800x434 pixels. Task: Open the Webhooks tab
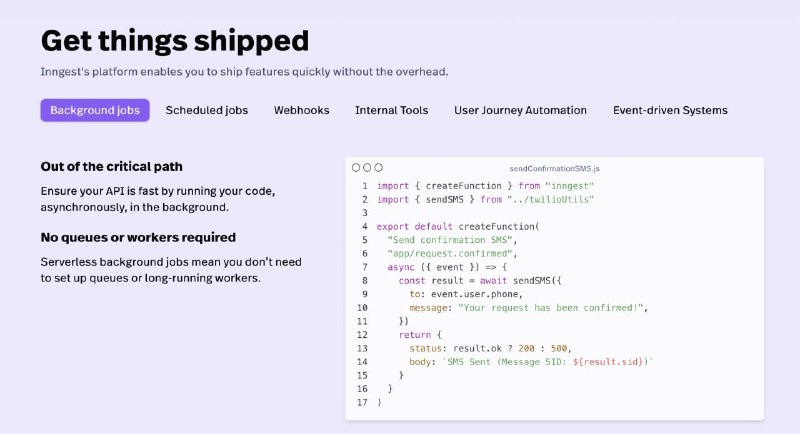point(302,110)
